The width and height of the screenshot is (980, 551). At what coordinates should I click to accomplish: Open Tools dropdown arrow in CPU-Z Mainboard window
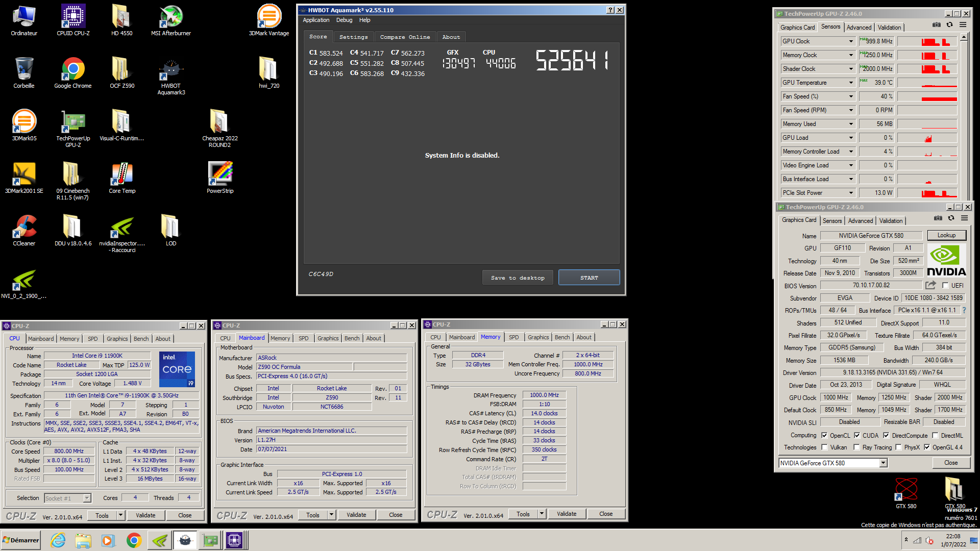coord(331,515)
